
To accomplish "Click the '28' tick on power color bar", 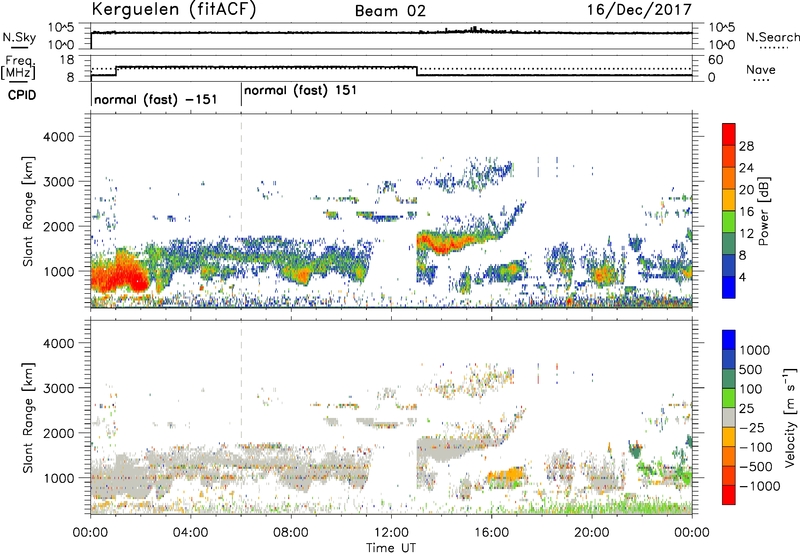I will [x=746, y=146].
